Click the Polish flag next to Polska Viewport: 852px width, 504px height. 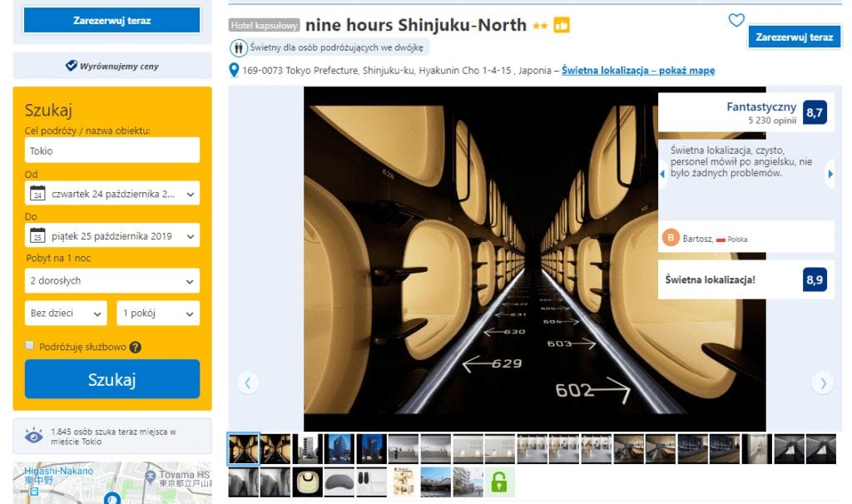click(721, 240)
